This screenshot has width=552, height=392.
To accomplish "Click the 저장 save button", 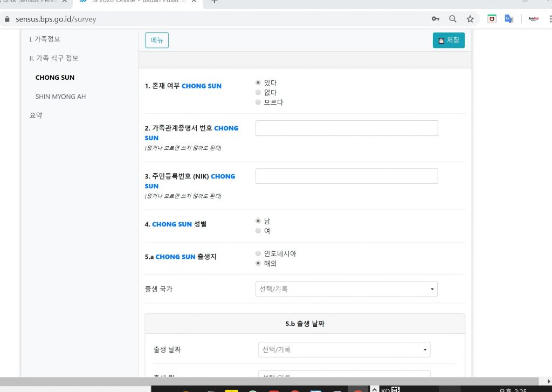I will pos(448,40).
